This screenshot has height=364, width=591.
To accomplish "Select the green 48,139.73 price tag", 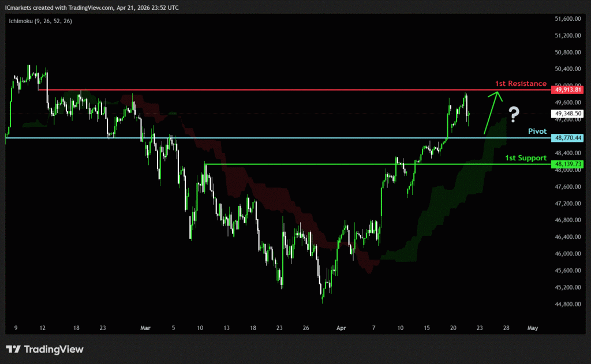I will 568,164.
